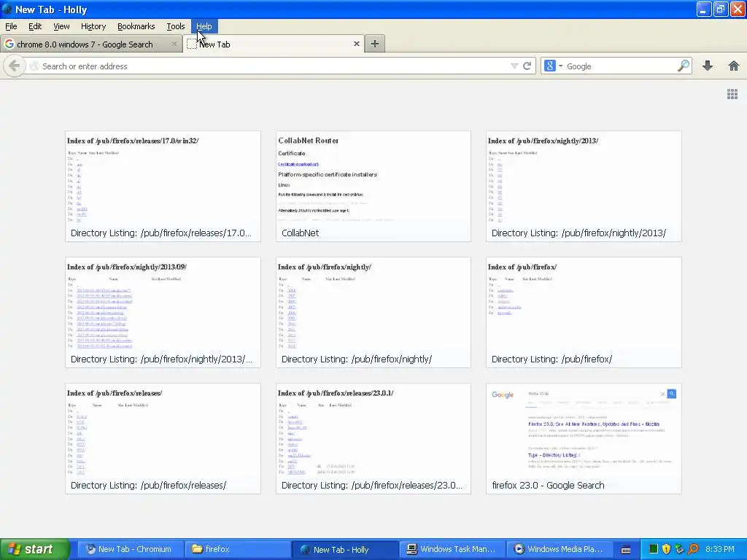Open /pub/firefox/releases/17.0 win32 thumbnail
747x560 pixels.
(163, 186)
